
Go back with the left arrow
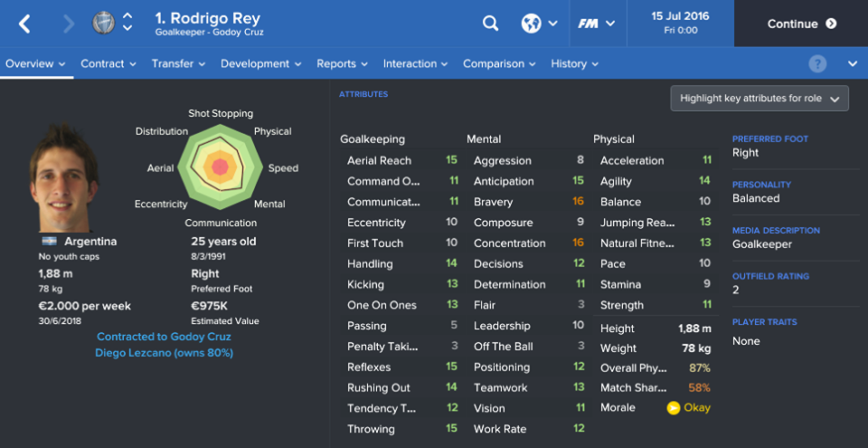[x=24, y=24]
